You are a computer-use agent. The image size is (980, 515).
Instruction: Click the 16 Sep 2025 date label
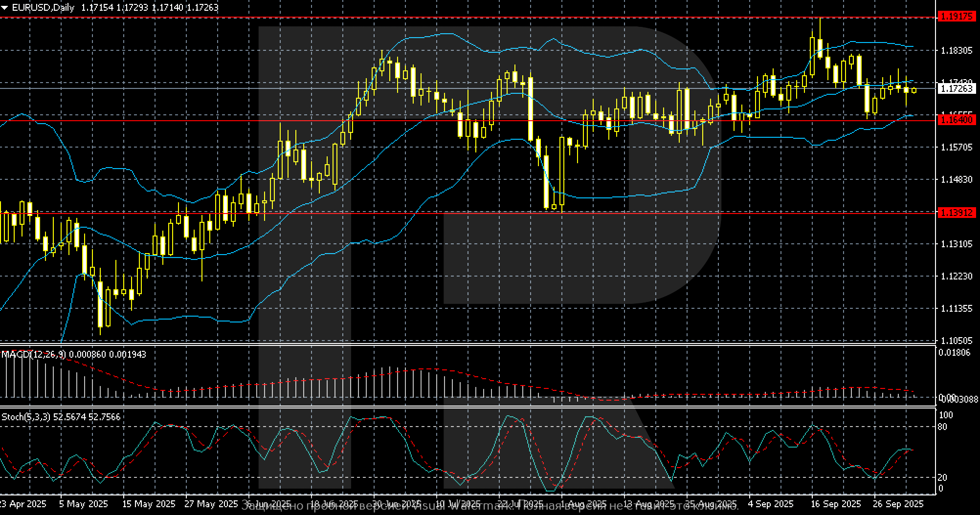point(835,504)
